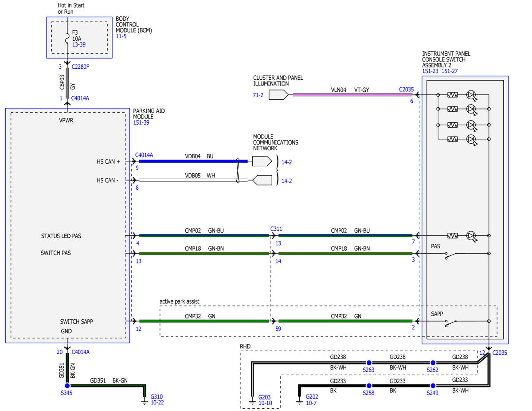
Task: Open the 151-39 Parking Aid Module reference
Action: tap(142, 122)
